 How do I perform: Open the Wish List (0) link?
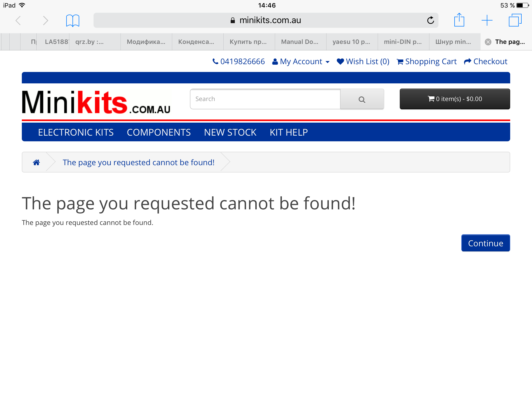363,62
